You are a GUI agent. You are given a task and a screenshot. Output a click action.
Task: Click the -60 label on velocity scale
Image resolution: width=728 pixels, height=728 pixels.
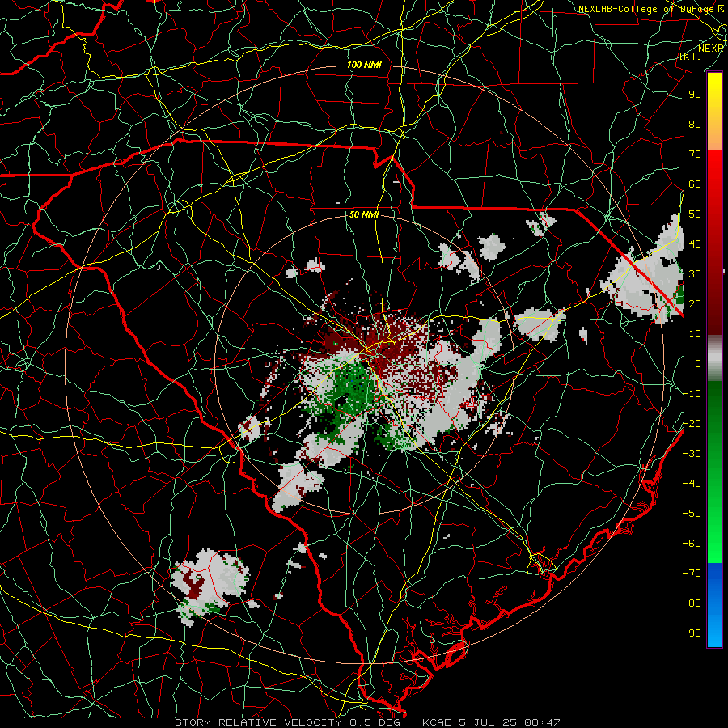(692, 544)
